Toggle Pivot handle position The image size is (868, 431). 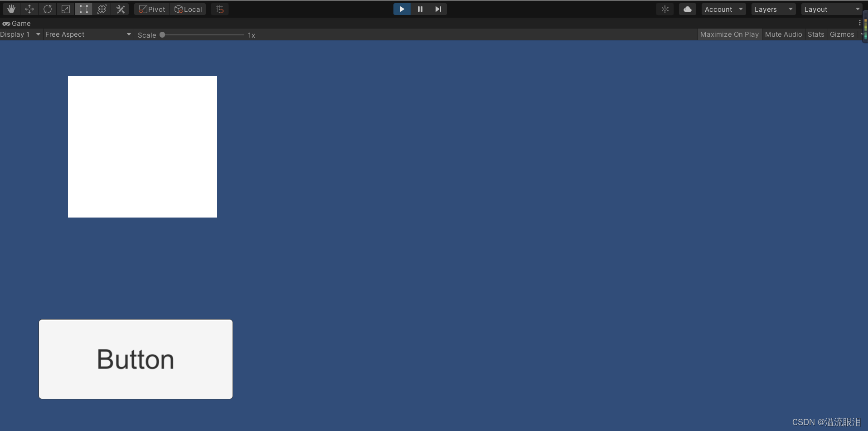[152, 9]
